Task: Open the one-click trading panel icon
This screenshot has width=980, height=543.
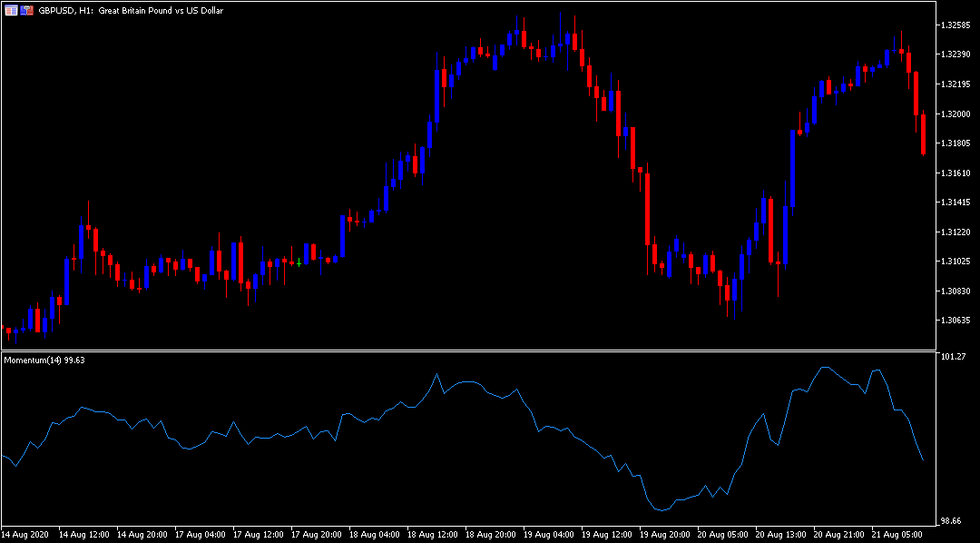Action: click(x=11, y=11)
